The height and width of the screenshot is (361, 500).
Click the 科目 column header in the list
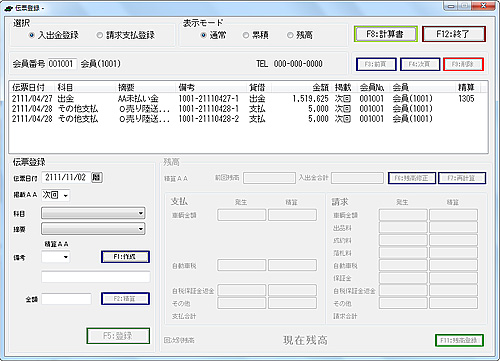click(x=85, y=87)
